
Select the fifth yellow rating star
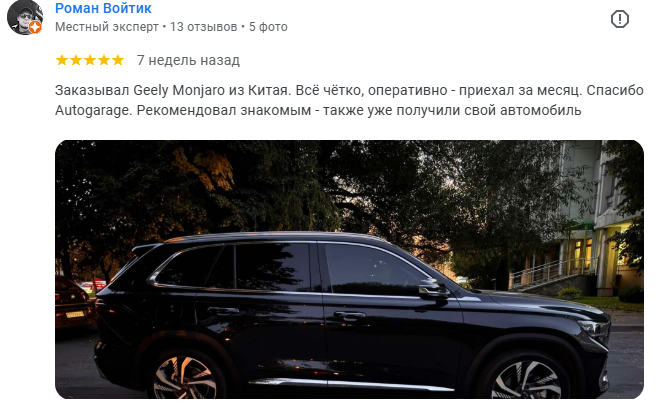click(x=118, y=60)
